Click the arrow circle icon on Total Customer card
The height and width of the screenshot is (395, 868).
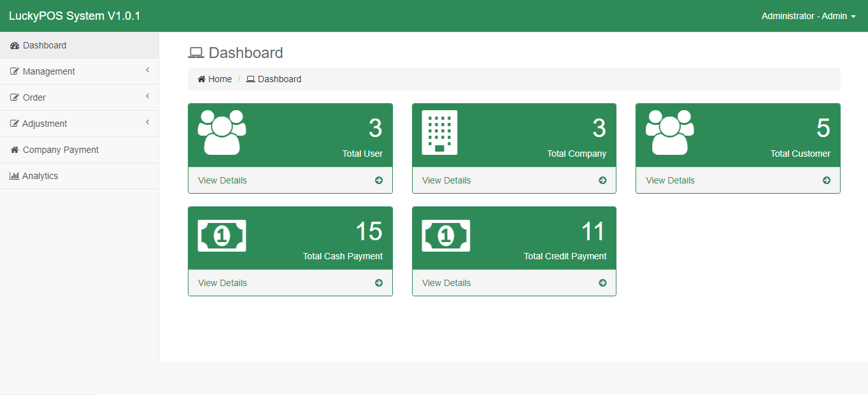point(827,180)
